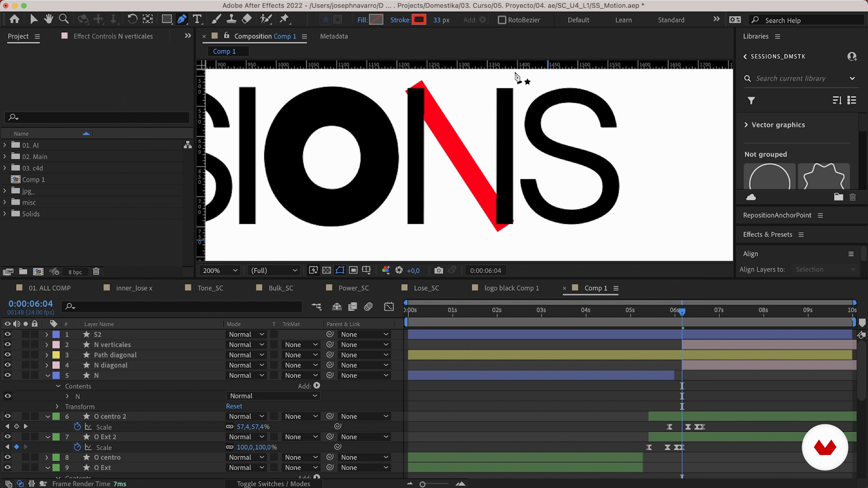868x488 pixels.
Task: Enable the RotoBezier checkbox
Action: pos(502,20)
